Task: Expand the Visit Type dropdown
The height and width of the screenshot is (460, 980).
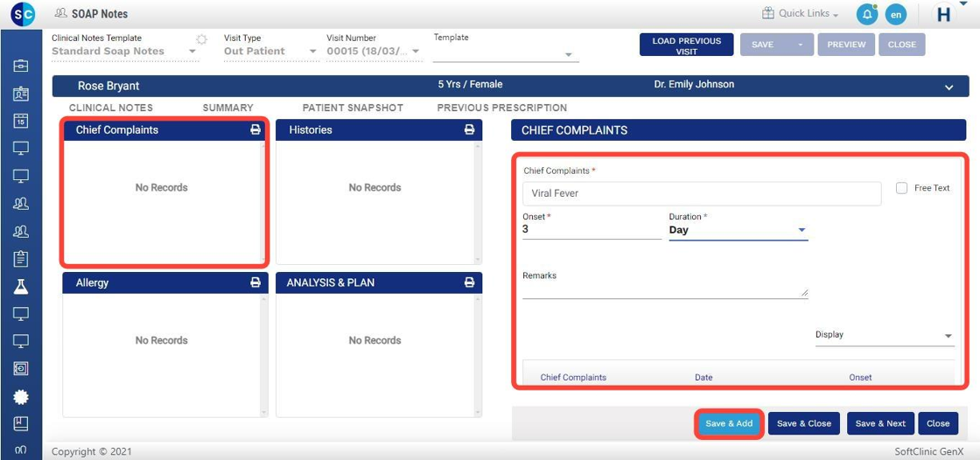Action: (x=269, y=52)
